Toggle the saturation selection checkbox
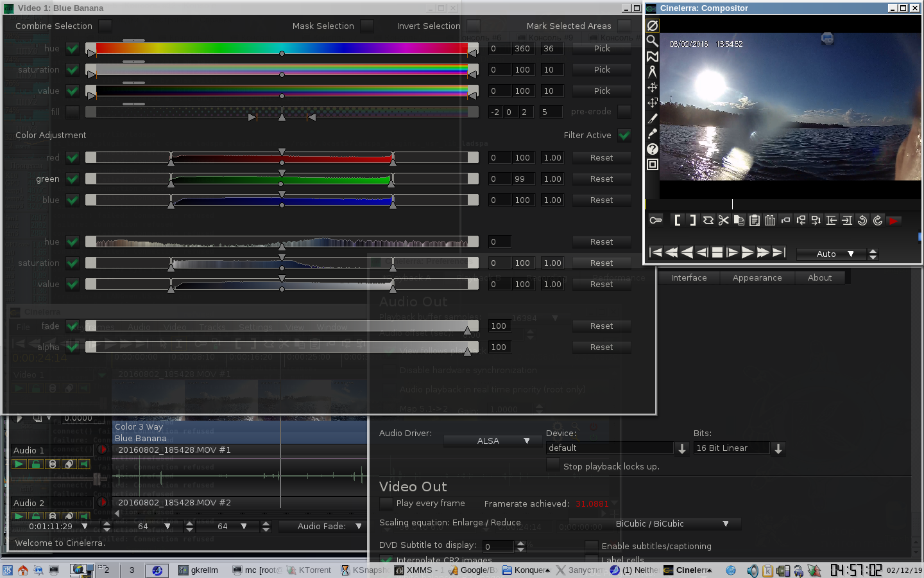This screenshot has height=578, width=924. click(x=73, y=70)
